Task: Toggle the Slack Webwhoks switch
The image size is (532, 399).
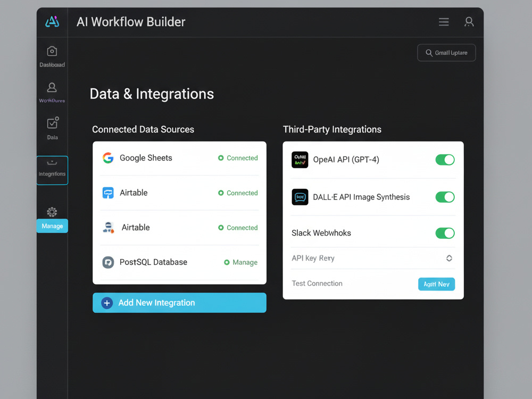Action: [445, 233]
